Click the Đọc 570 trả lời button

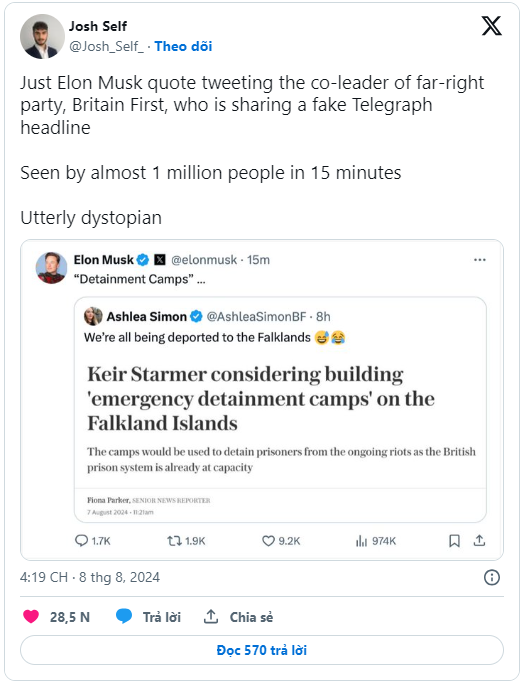point(262,650)
